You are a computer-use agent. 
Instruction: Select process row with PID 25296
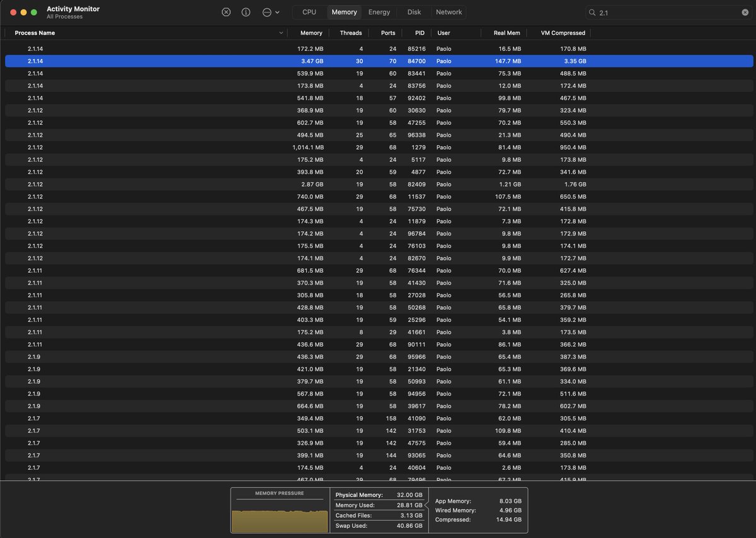379,320
